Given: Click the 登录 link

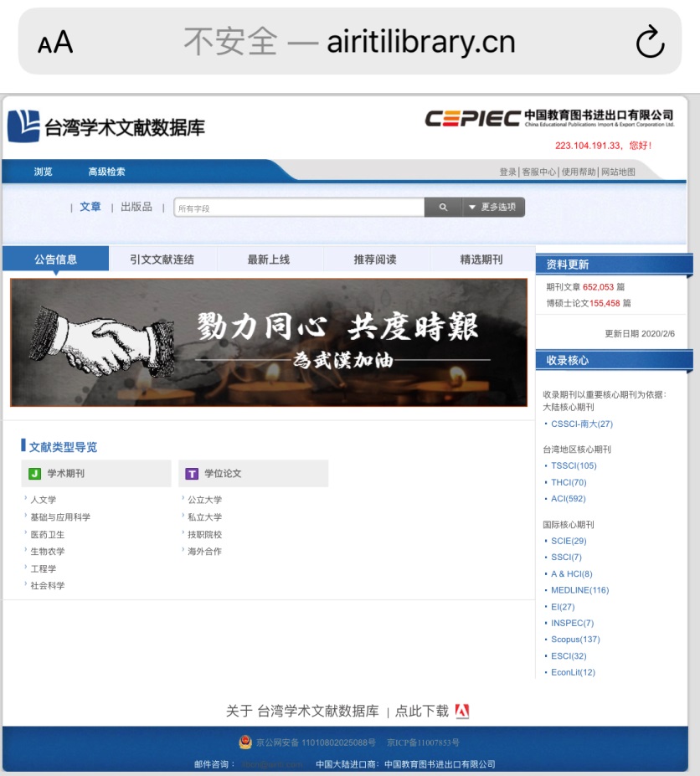Looking at the screenshot, I should pos(507,172).
